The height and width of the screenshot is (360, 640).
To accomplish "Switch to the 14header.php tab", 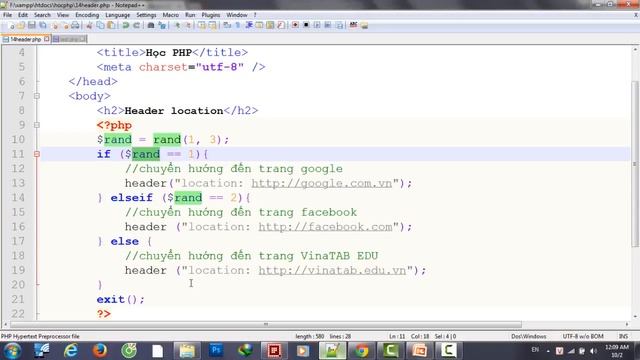I will pos(25,39).
